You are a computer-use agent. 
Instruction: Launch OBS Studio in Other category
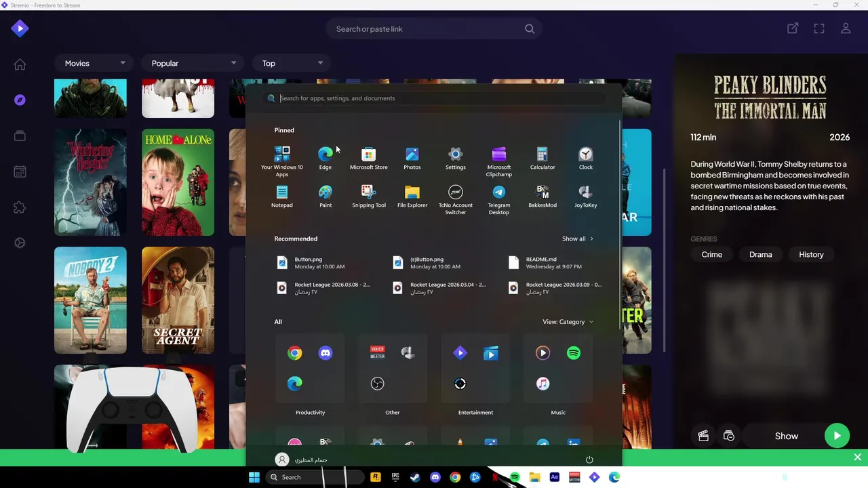pos(377,384)
